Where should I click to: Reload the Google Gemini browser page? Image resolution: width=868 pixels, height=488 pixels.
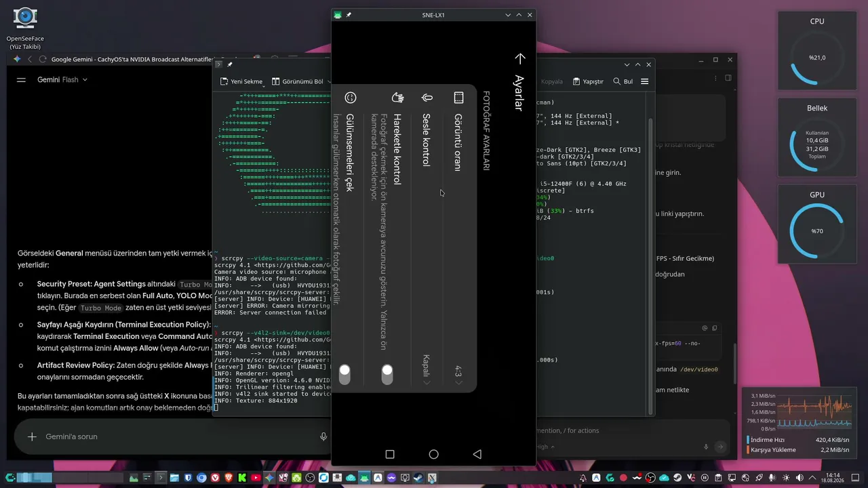(x=43, y=60)
